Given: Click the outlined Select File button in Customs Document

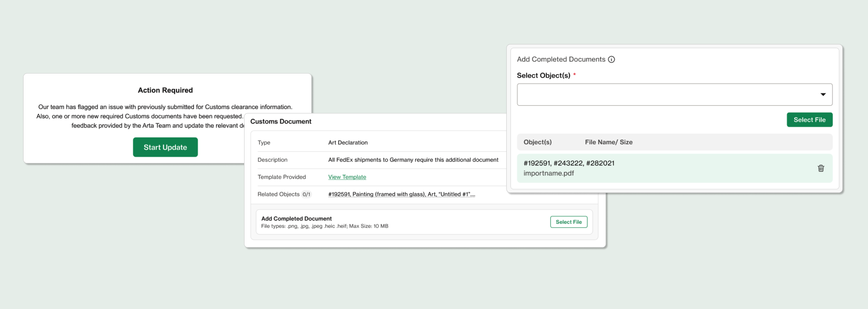Looking at the screenshot, I should pos(568,222).
